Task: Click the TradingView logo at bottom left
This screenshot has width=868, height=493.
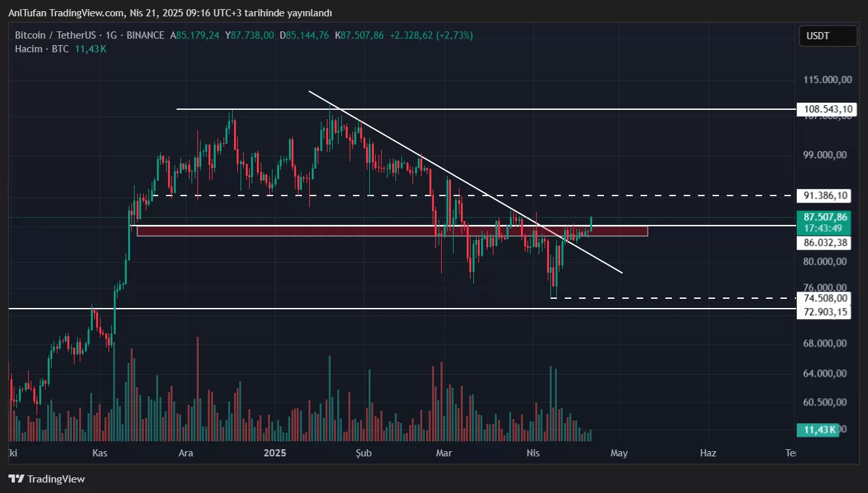Action: point(46,479)
